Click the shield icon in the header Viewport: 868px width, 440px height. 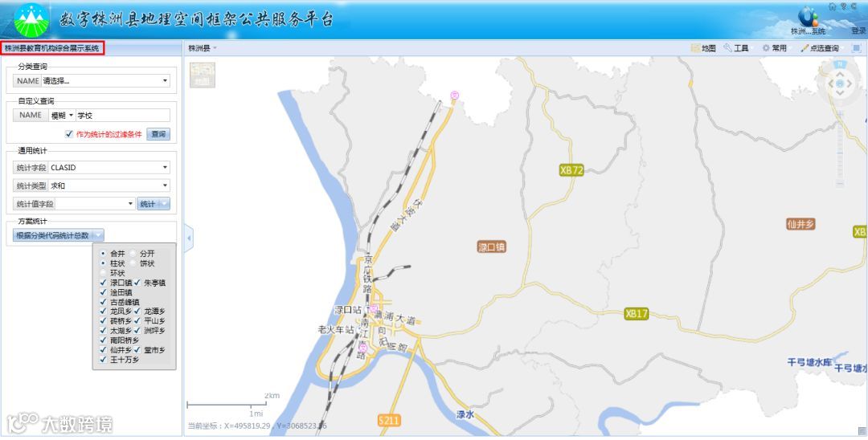(x=844, y=6)
